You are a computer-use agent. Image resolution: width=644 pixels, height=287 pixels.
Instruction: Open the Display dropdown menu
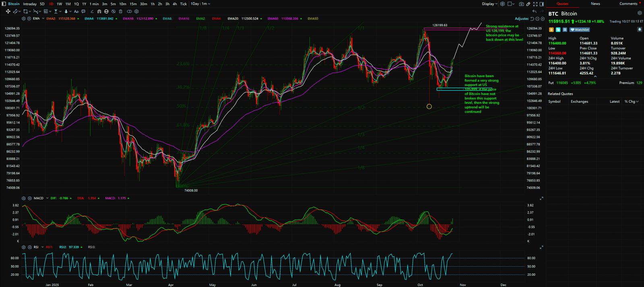[489, 4]
